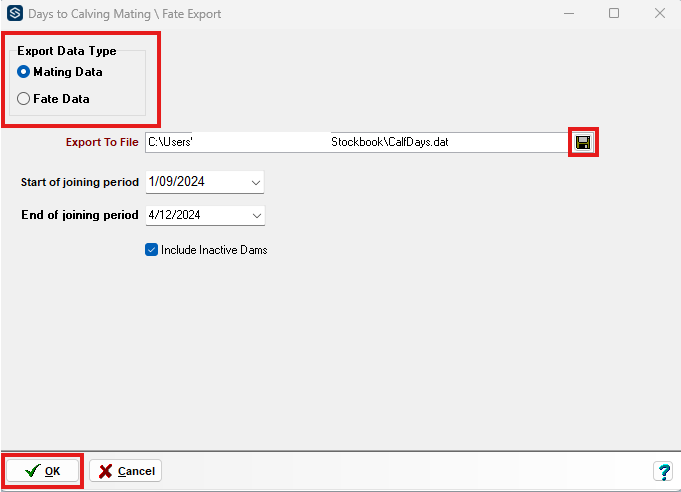Select the Mating Data radio button

(x=24, y=72)
